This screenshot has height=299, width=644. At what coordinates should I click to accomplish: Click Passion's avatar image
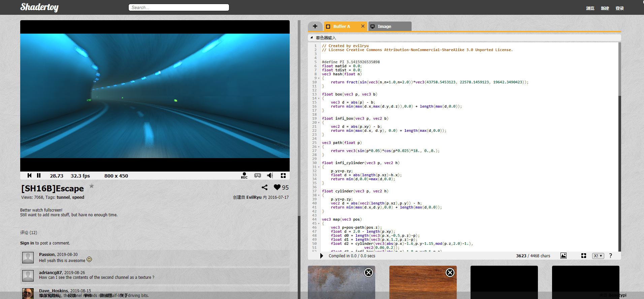click(28, 258)
